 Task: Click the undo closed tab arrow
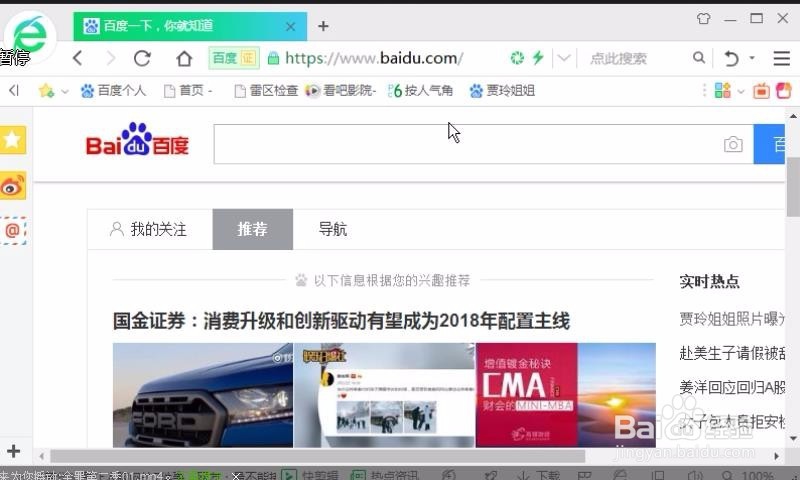tap(732, 58)
